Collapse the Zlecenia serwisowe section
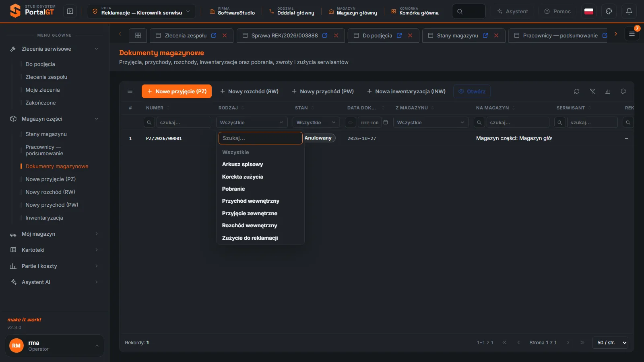This screenshot has height=362, width=644. click(x=54, y=49)
